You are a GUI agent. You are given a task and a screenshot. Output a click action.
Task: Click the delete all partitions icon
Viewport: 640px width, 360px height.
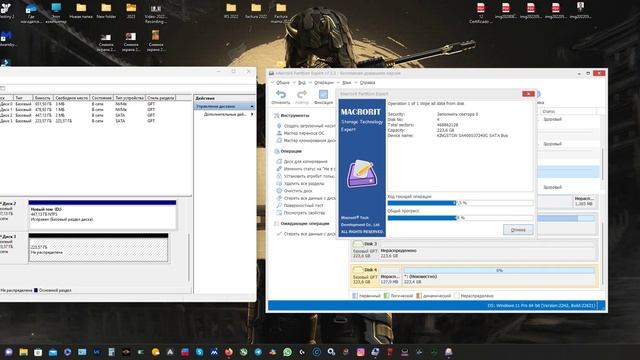279,183
